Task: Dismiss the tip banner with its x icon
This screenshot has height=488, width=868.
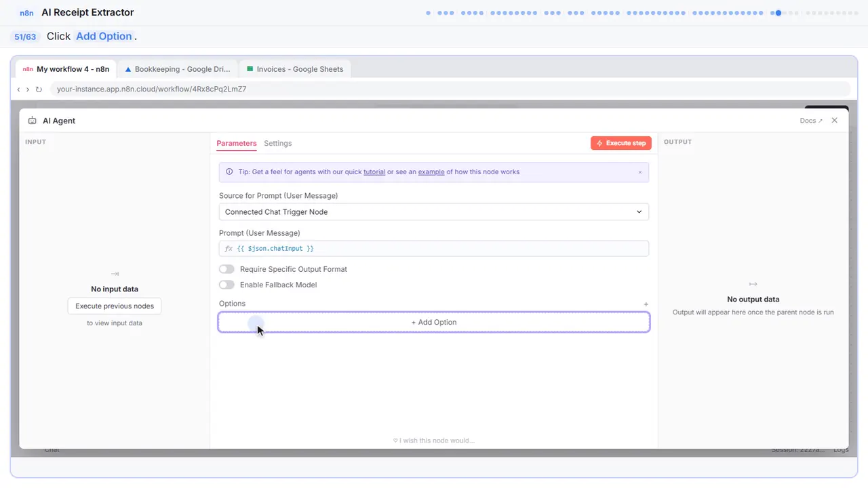Action: 639,172
